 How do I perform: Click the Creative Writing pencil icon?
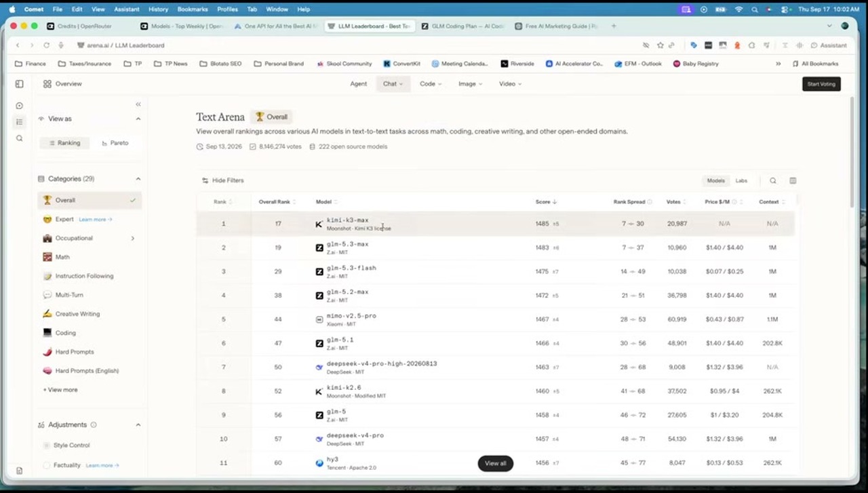(x=47, y=314)
